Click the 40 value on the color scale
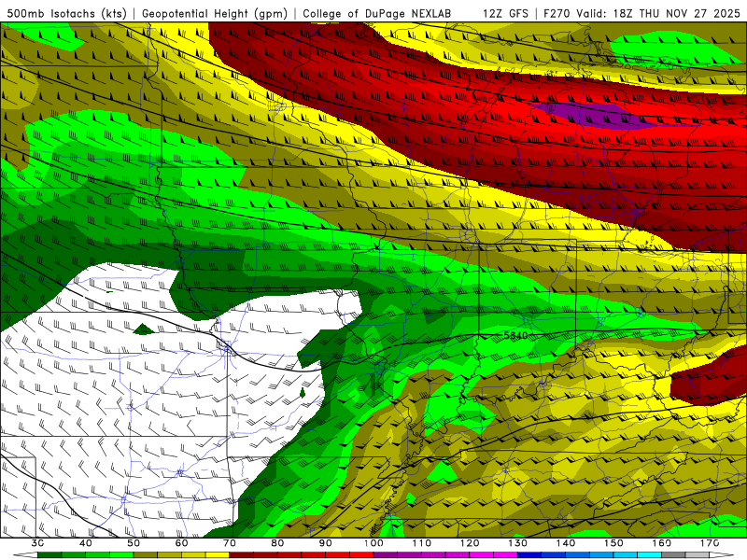747x560 pixels. pos(86,543)
